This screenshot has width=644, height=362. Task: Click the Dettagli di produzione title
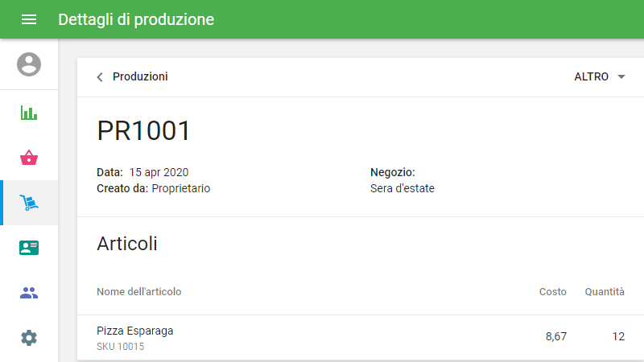(136, 19)
